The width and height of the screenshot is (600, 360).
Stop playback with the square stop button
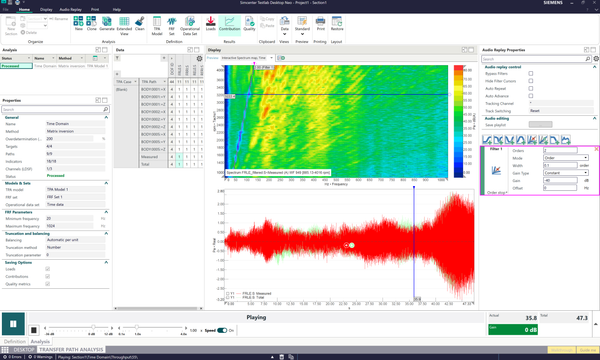(x=33, y=330)
